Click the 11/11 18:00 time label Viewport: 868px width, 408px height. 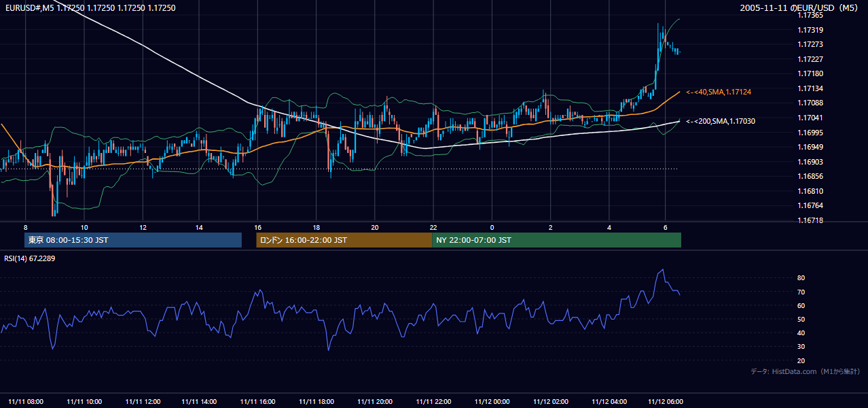[x=317, y=401]
